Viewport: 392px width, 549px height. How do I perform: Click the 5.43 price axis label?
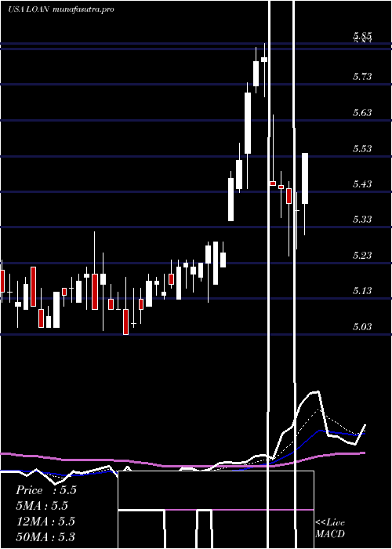pos(362,184)
